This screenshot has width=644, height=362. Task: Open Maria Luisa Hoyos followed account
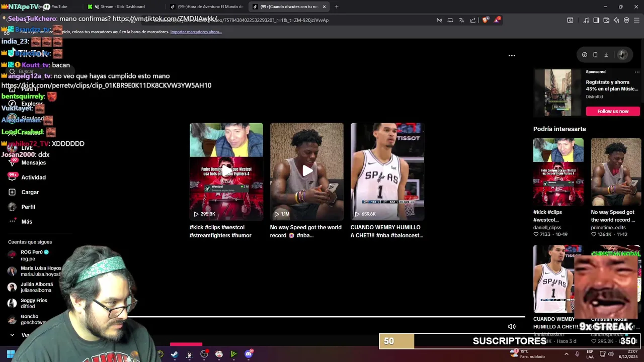click(x=34, y=271)
